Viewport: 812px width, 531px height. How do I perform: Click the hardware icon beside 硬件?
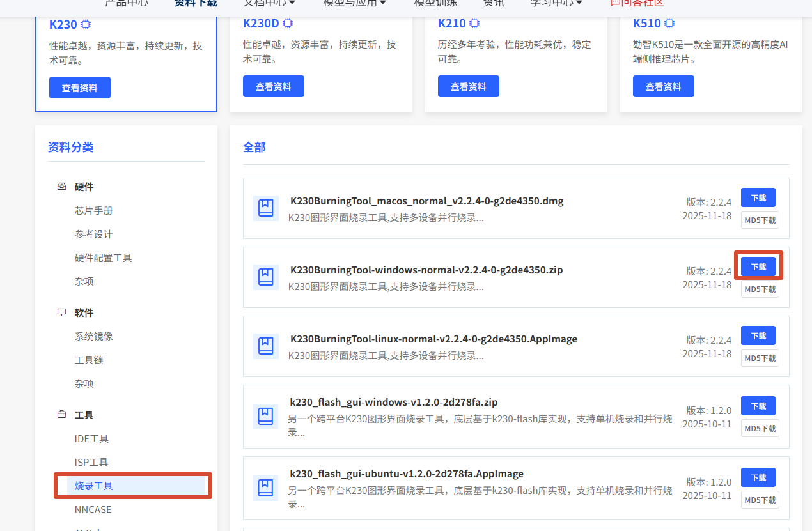pyautogui.click(x=61, y=187)
